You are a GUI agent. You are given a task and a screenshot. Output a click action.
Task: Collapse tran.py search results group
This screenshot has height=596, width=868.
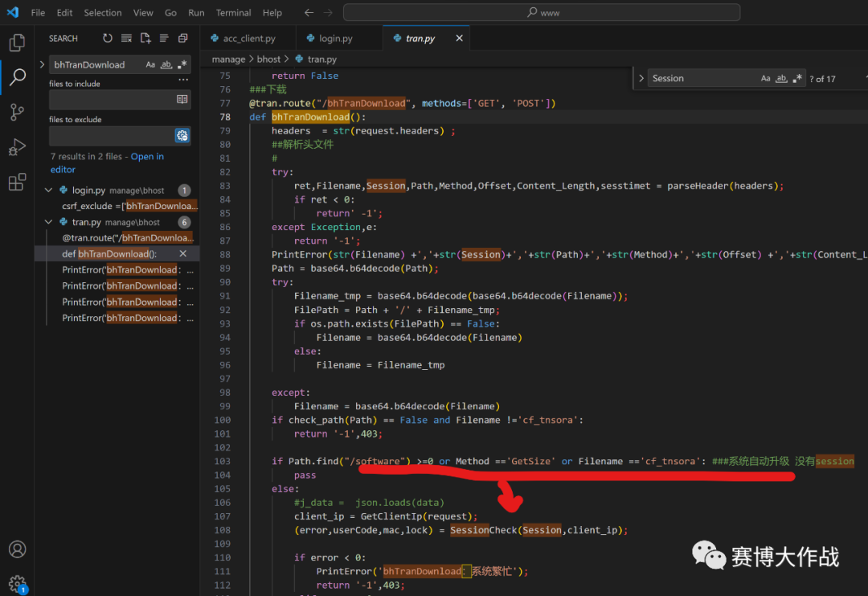click(49, 222)
